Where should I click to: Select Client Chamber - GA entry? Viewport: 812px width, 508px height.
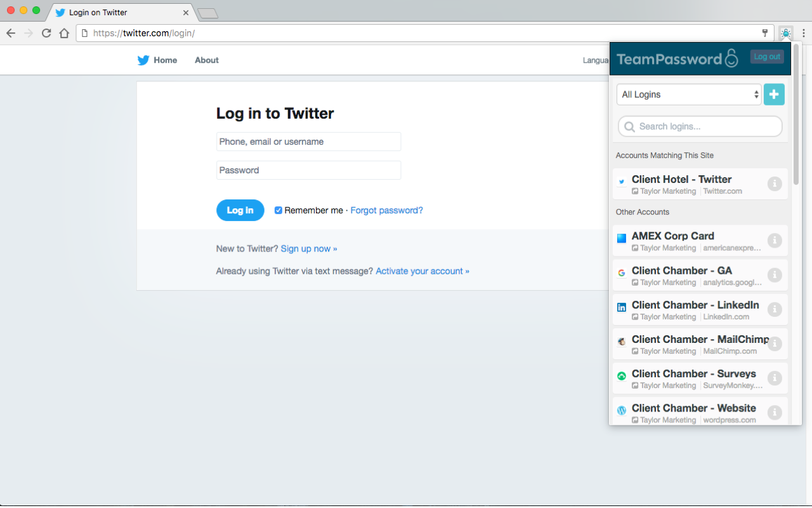(x=700, y=275)
